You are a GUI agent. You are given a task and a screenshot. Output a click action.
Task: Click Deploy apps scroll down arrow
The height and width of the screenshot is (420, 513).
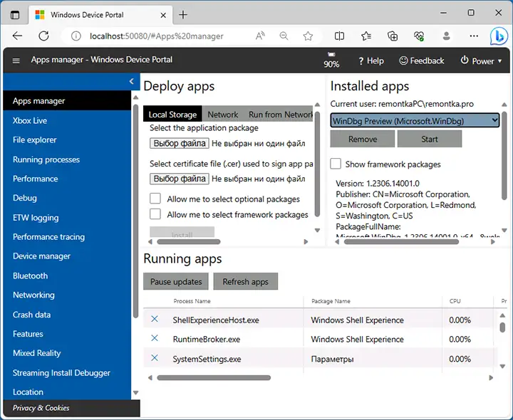[317, 230]
